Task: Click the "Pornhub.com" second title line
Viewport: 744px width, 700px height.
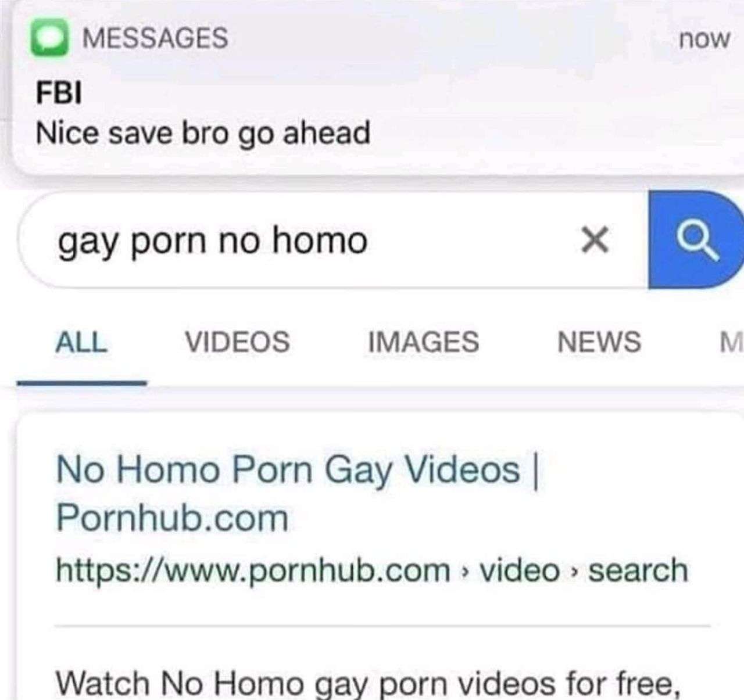Action: tap(172, 518)
